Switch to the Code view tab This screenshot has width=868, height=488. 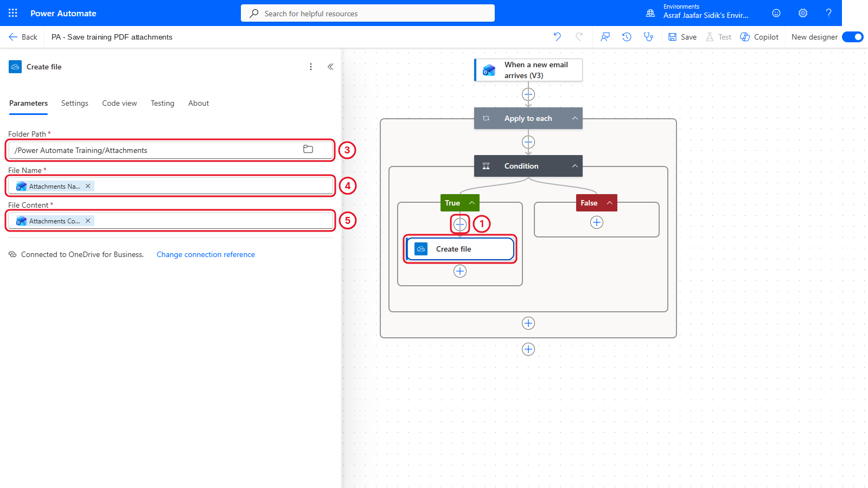point(119,103)
